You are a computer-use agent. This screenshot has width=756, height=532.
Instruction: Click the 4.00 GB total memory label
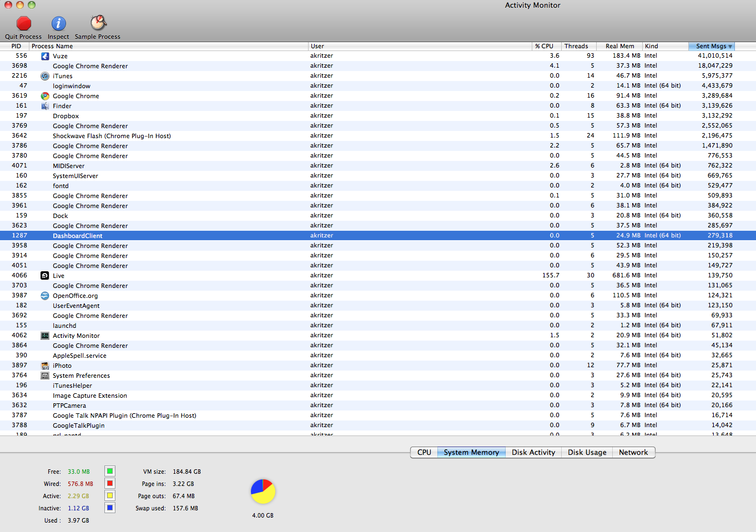[263, 515]
